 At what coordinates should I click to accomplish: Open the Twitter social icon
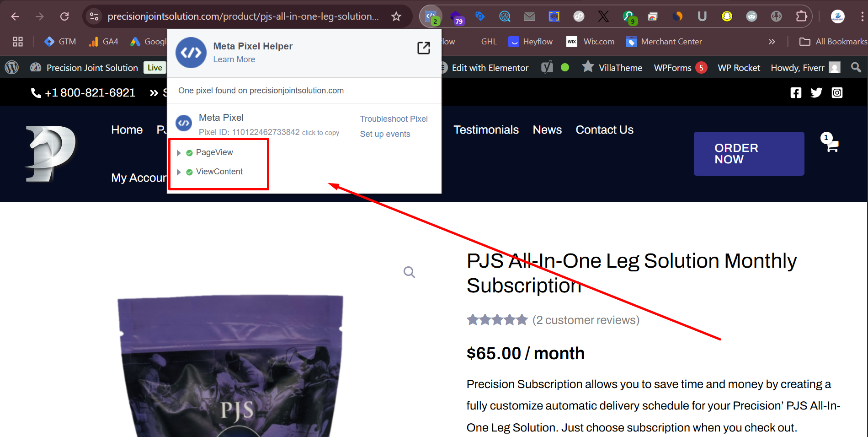pyautogui.click(x=816, y=93)
